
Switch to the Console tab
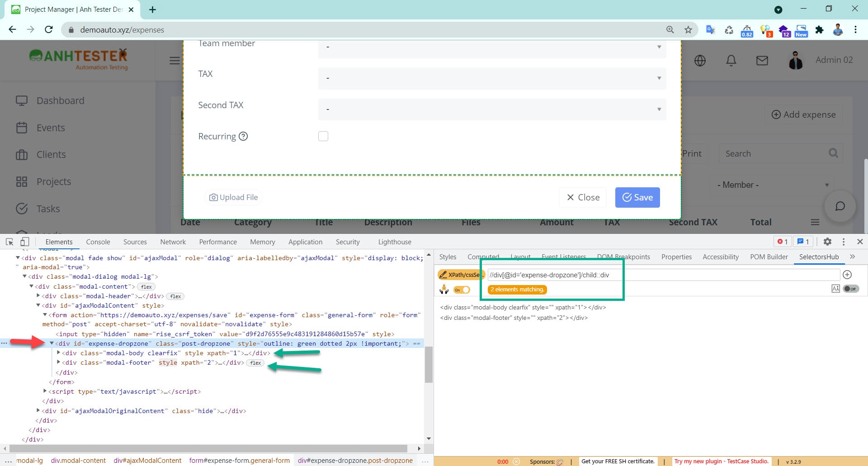98,242
